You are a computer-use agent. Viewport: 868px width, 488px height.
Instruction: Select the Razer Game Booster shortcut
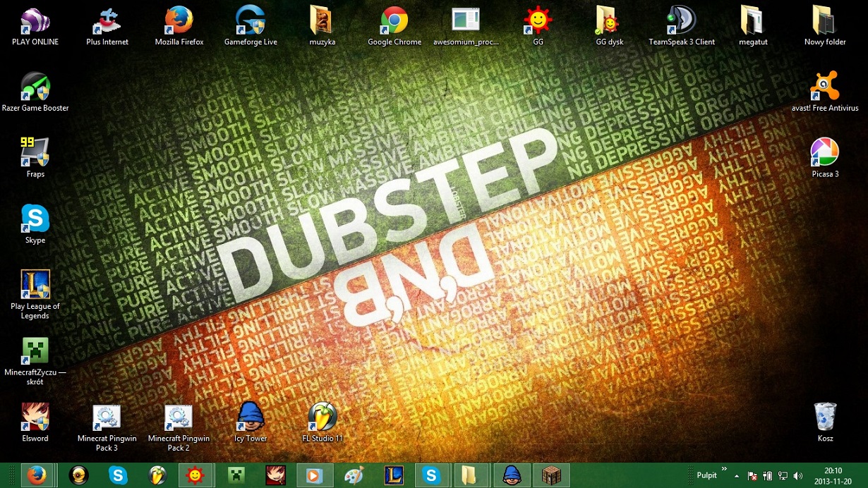(35, 92)
